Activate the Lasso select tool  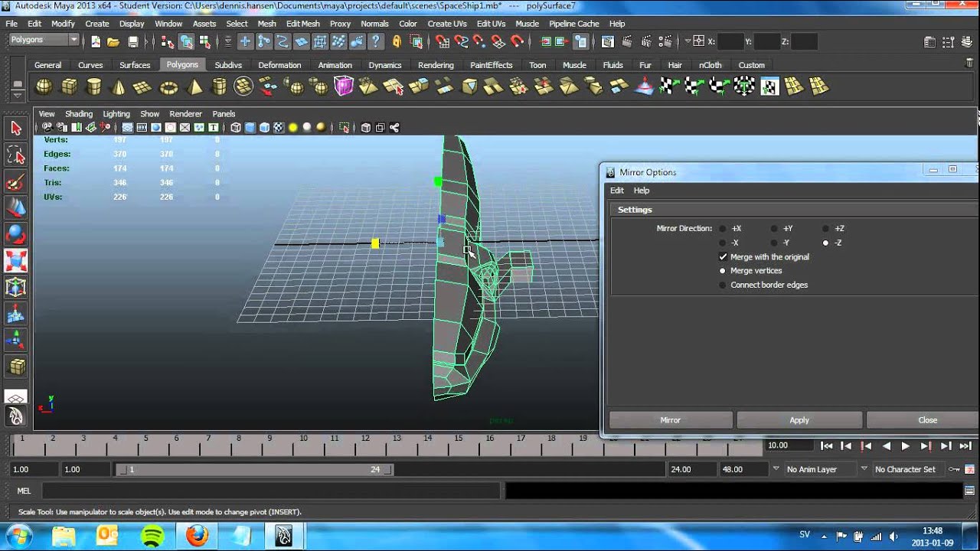16,155
